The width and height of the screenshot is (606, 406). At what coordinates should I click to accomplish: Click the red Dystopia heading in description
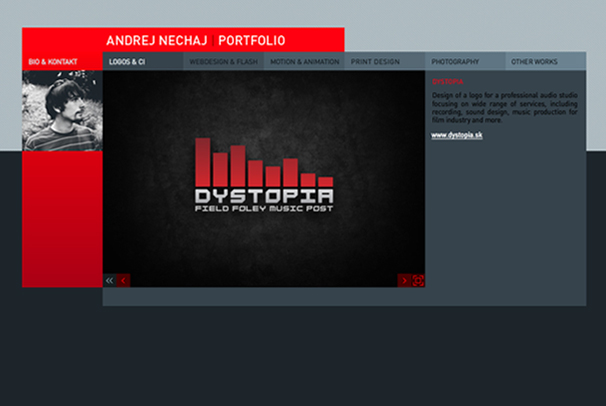tap(448, 81)
